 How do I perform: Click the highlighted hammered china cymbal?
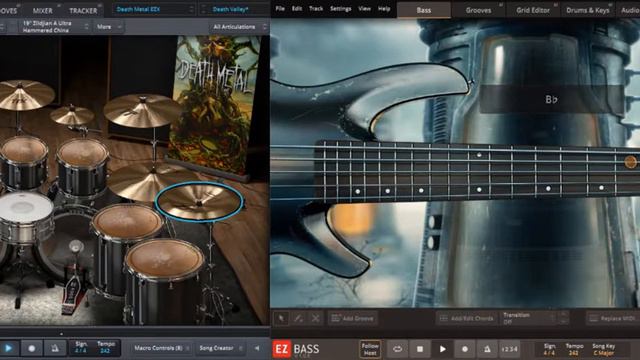[199, 202]
